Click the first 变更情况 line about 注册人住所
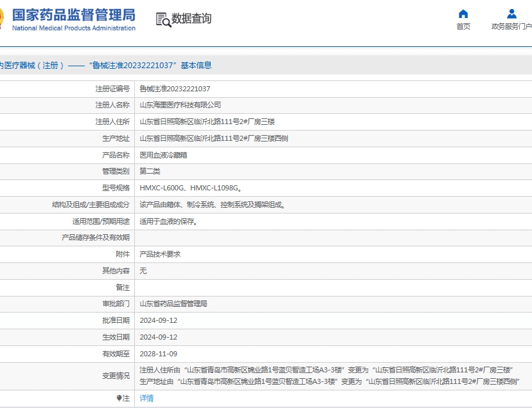 click(x=326, y=370)
